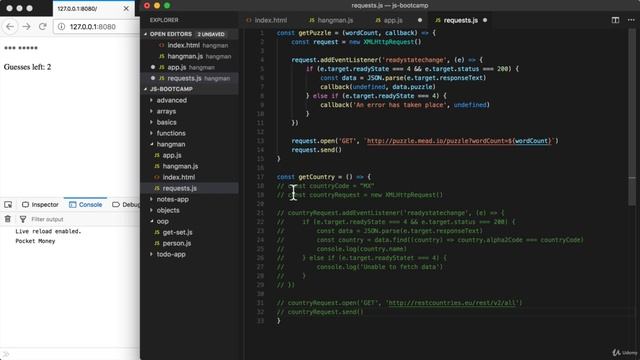Click 'Live reload enabled.' console message
This screenshot has height=360, width=640.
tap(48, 231)
